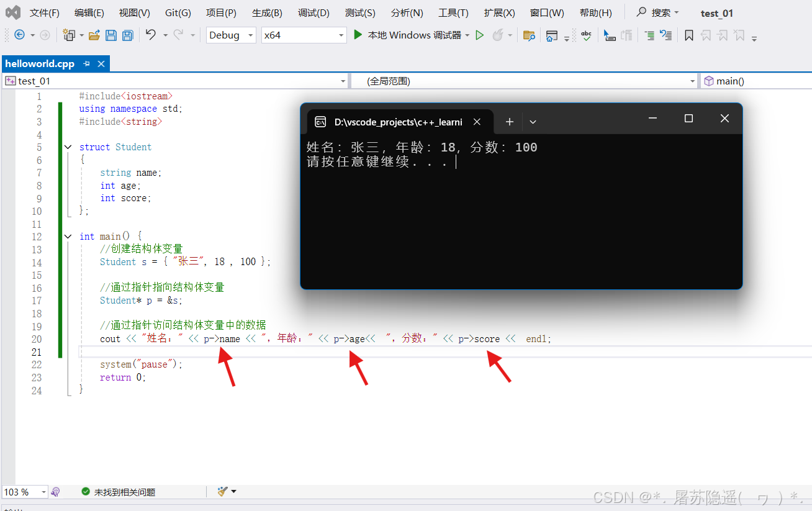Close the D:\vscode_projects terminal tab

[477, 122]
